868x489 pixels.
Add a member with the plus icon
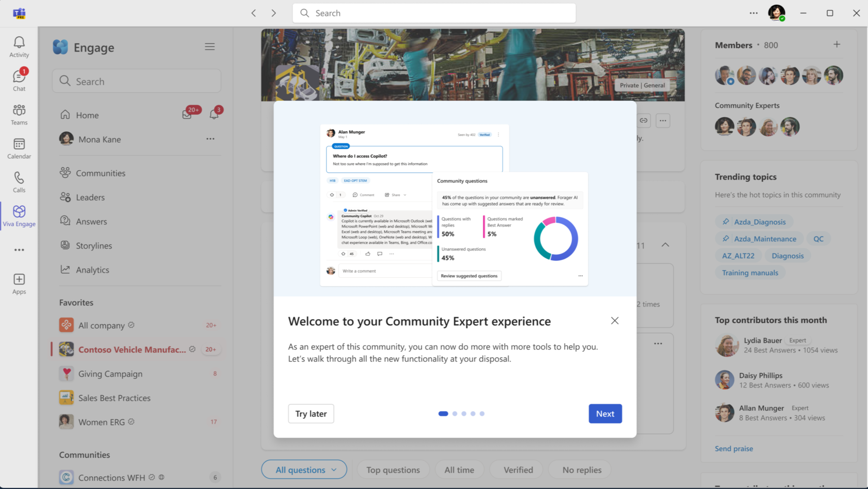837,44
